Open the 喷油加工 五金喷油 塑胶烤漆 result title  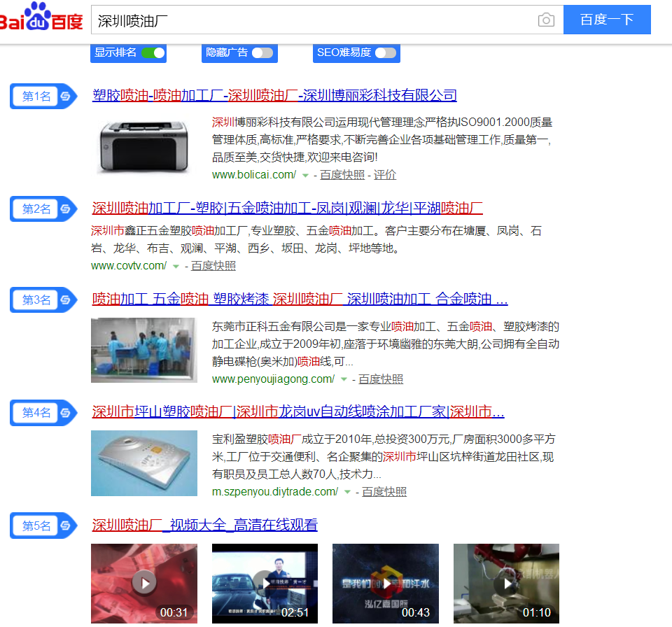[300, 299]
